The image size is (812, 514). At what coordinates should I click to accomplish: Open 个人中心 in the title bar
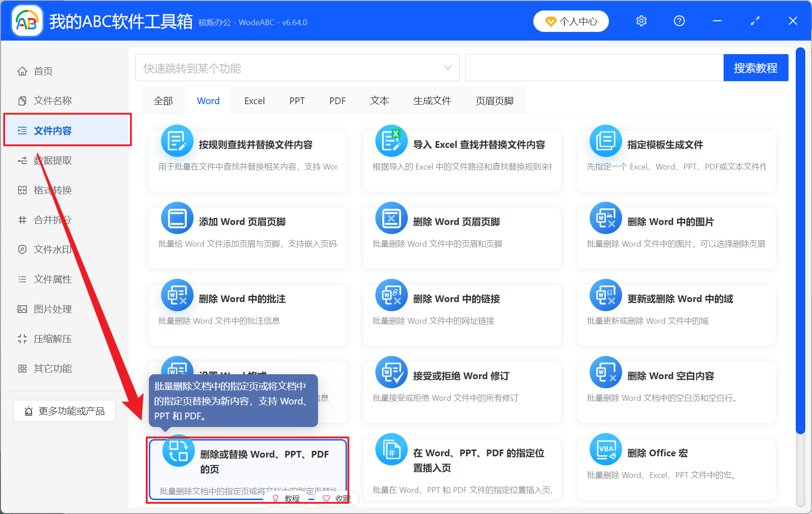571,21
